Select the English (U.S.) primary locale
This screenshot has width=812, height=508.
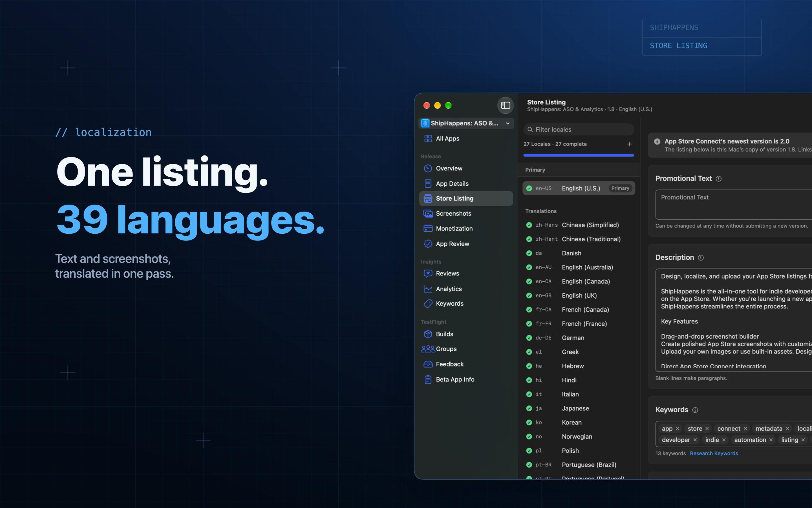point(579,188)
